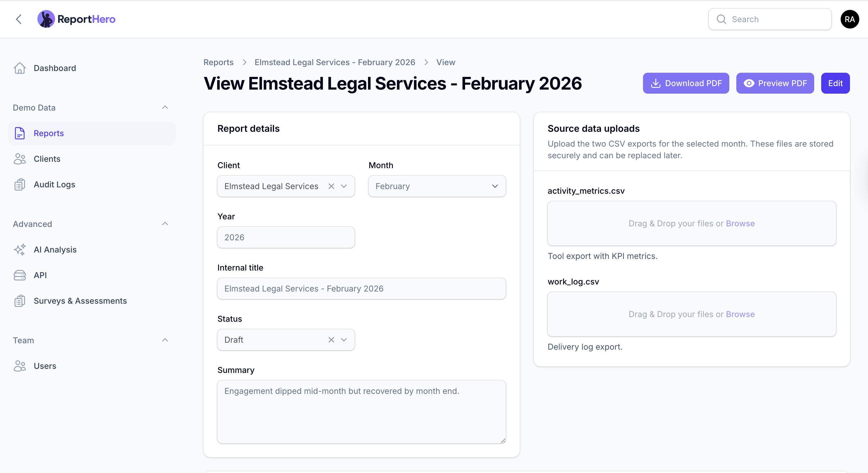Screen dimensions: 868x473
Task: Click Browse link under activity_metrics.csv
Action: pos(740,223)
